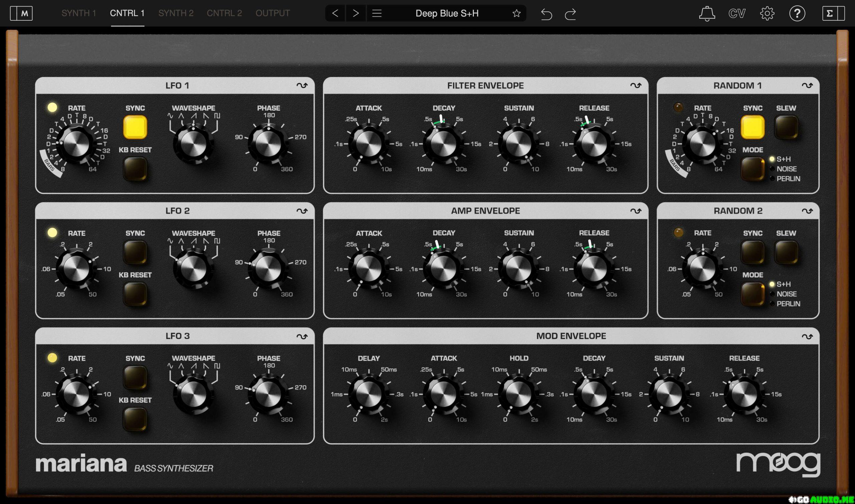Click Filter Envelope DECAY knob

coord(444,144)
